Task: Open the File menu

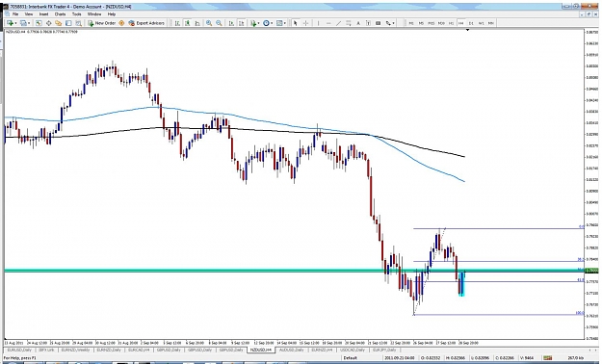Action: pyautogui.click(x=15, y=14)
